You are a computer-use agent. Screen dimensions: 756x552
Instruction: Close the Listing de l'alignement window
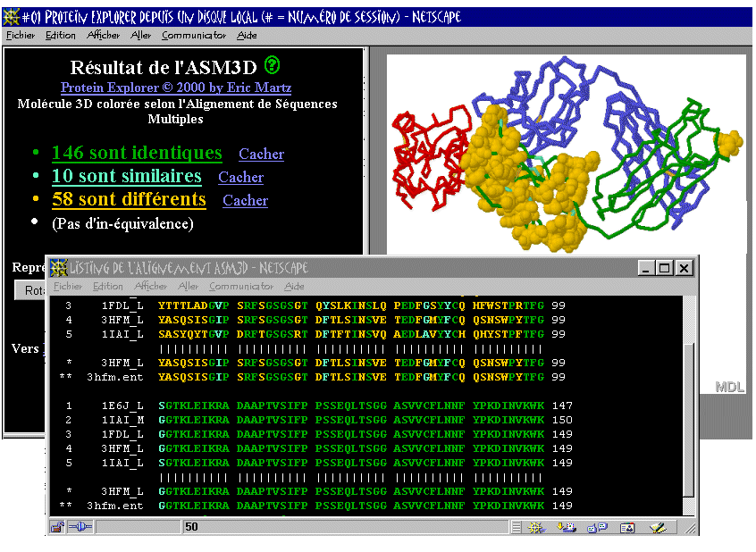pos(684,268)
